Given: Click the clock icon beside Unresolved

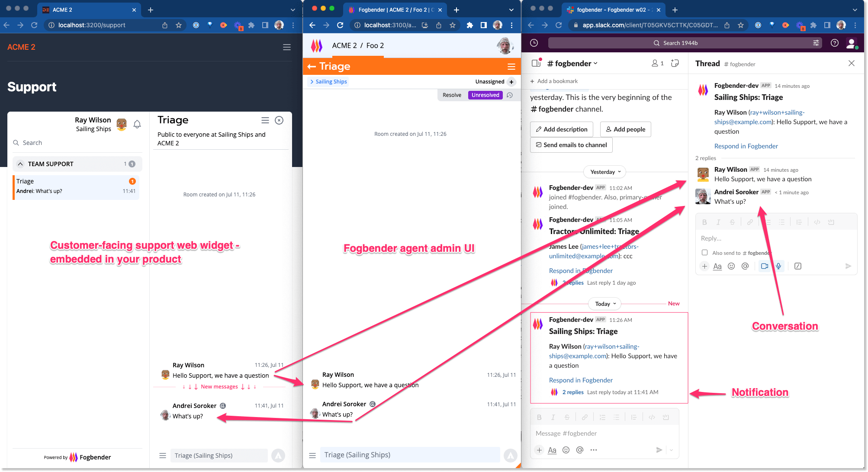Looking at the screenshot, I should pos(510,95).
